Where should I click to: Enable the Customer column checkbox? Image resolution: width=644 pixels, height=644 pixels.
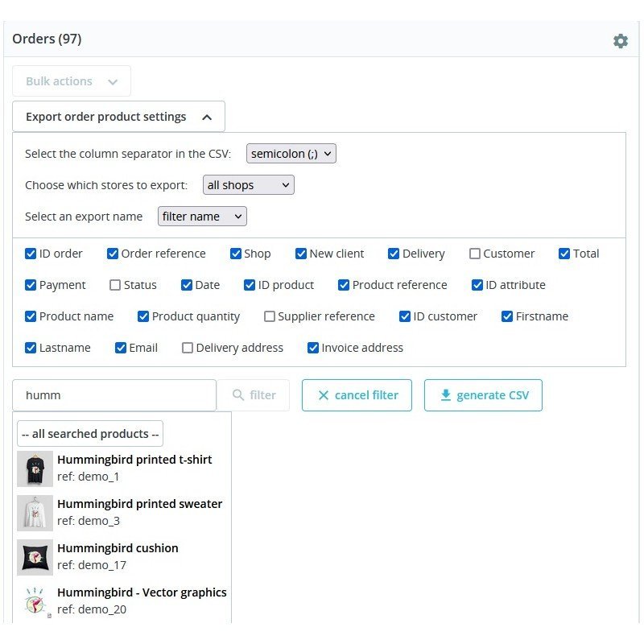pos(475,254)
